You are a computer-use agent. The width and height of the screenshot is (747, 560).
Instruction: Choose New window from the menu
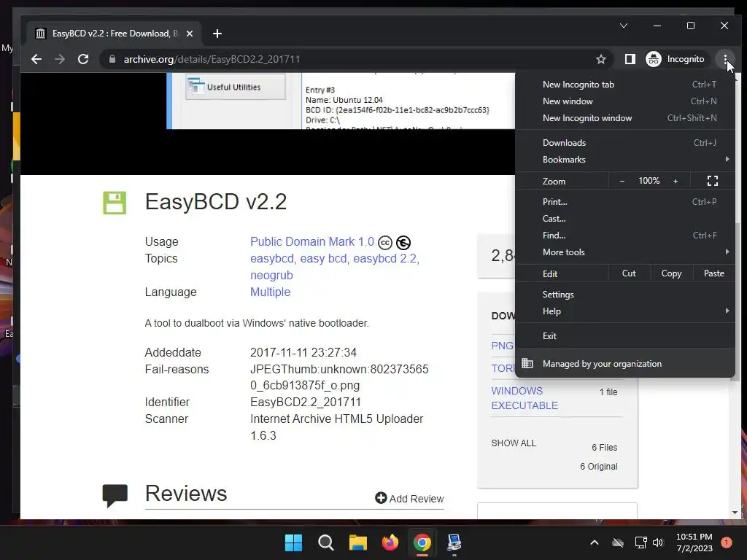[x=625, y=101]
